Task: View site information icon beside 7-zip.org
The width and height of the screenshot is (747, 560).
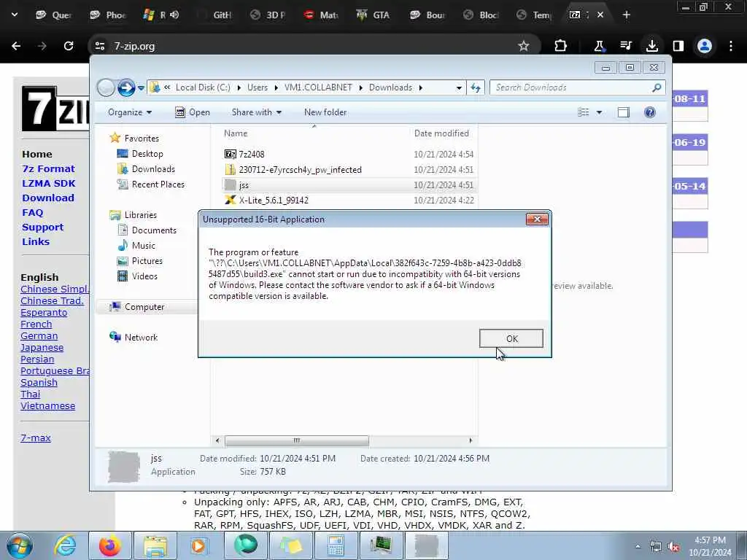Action: [99, 46]
